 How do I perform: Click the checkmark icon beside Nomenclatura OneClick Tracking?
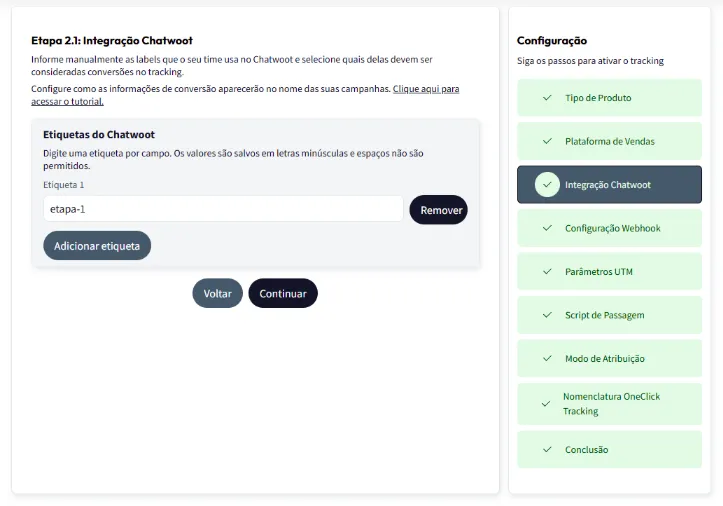point(545,404)
